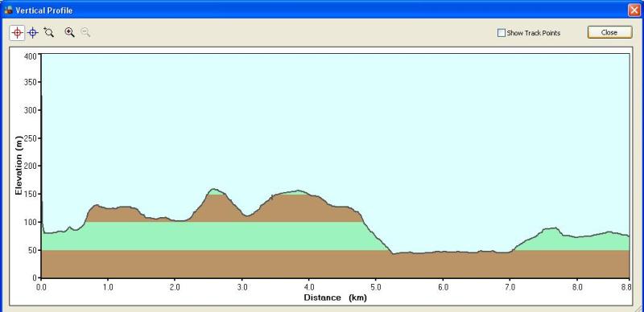The image size is (644, 312).
Task: Click the Close button
Action: [x=609, y=32]
